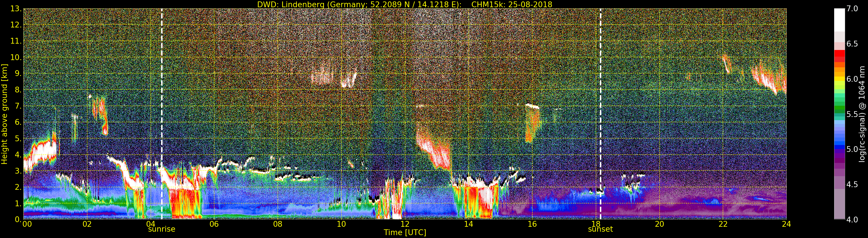Viewport: 868px width, 238px height.
Task: Click the colorbar tick value '4.0'
Action: click(852, 220)
